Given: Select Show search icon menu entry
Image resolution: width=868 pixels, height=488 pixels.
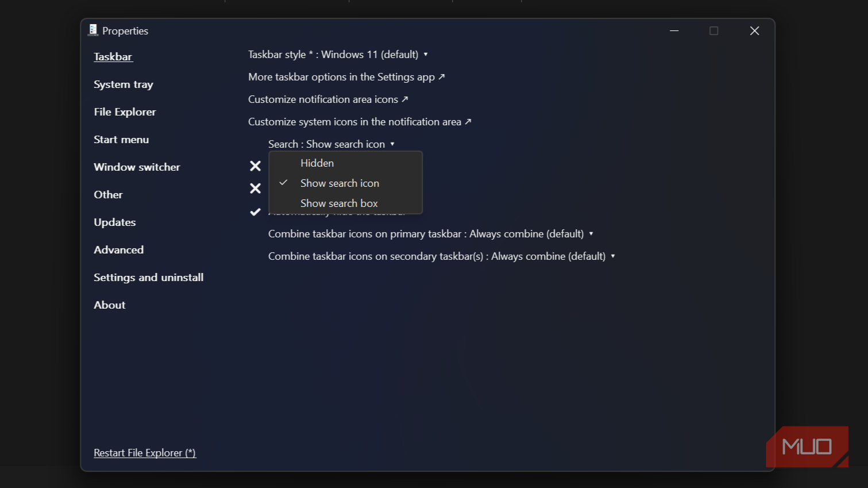Looking at the screenshot, I should [x=340, y=183].
